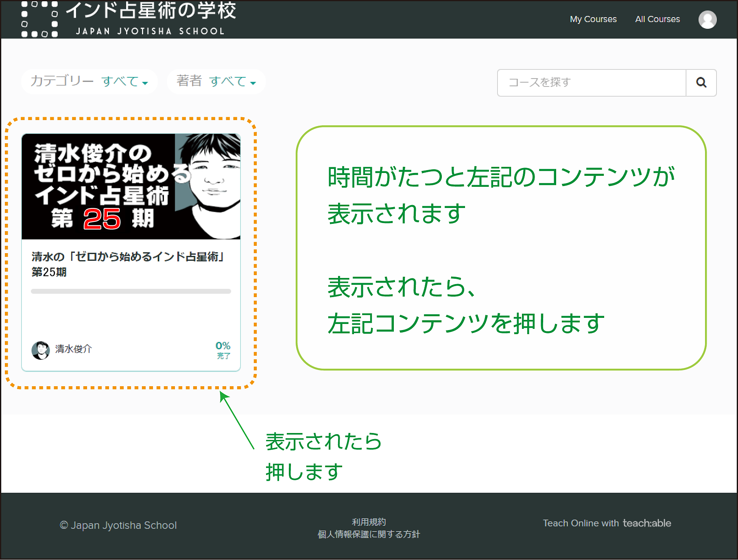
Task: Open 個人情報保護に関する方針 footer link
Action: point(369,534)
